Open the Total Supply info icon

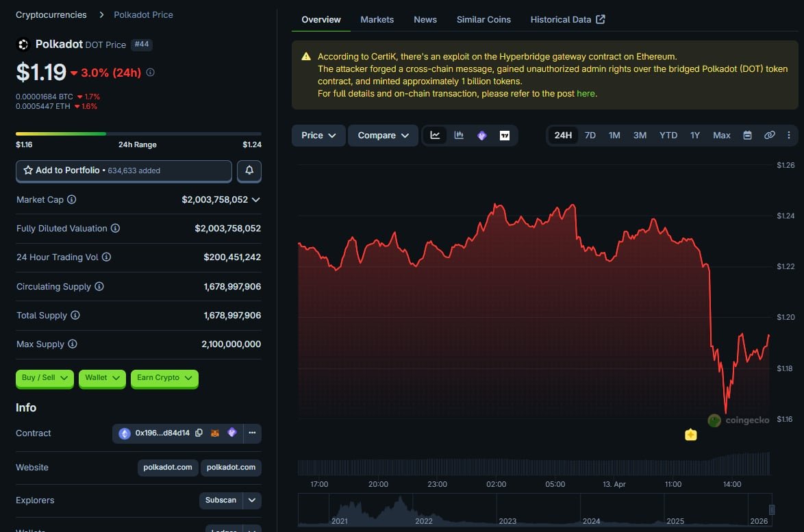tap(75, 315)
